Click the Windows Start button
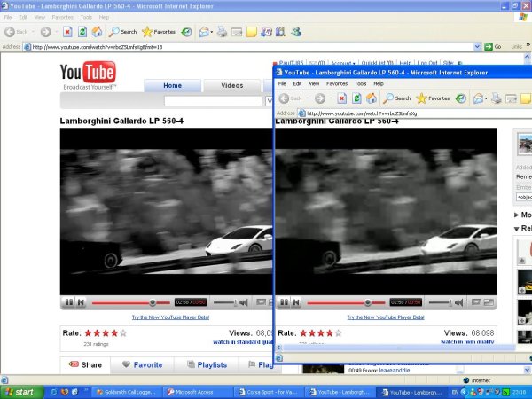This screenshot has height=399, width=532. point(21,392)
